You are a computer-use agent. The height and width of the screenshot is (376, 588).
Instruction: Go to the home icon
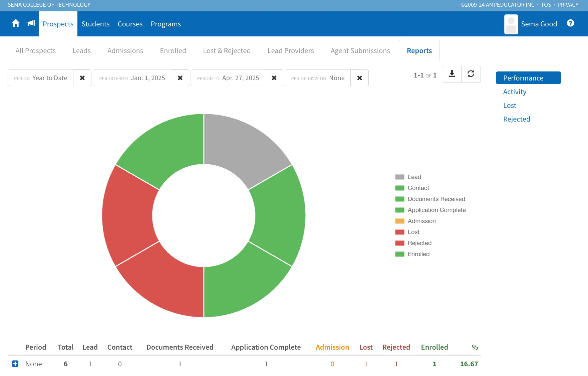click(16, 23)
